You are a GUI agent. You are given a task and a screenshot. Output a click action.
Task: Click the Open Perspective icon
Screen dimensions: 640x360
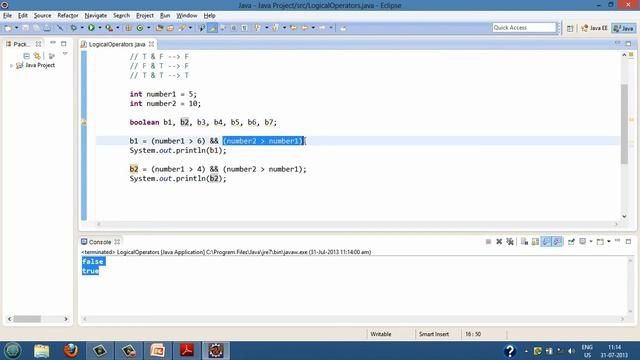pyautogui.click(x=570, y=28)
